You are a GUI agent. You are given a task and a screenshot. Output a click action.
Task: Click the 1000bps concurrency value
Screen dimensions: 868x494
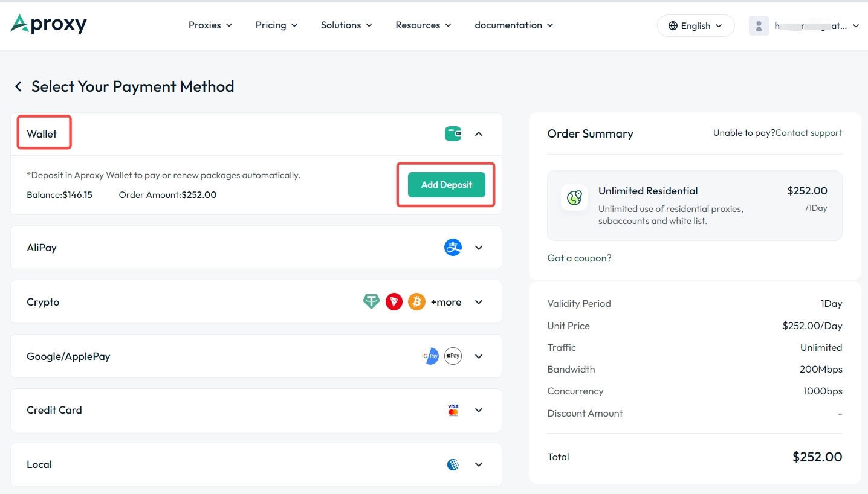click(x=823, y=391)
